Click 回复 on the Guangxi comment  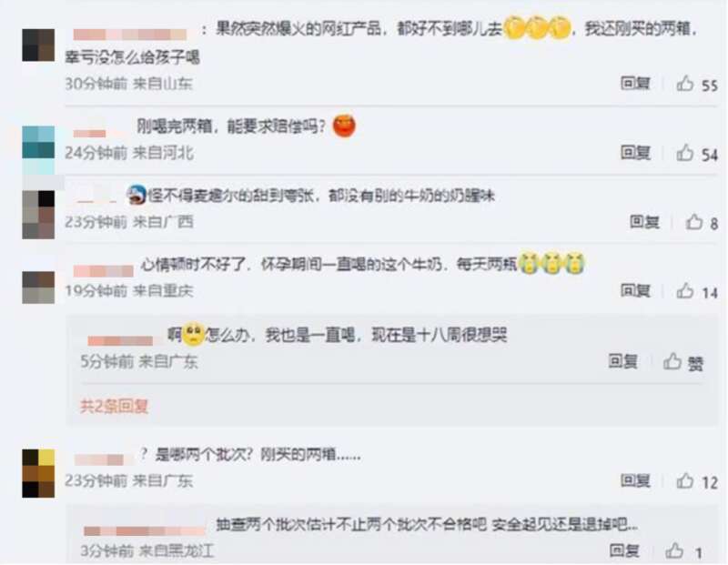click(x=644, y=221)
